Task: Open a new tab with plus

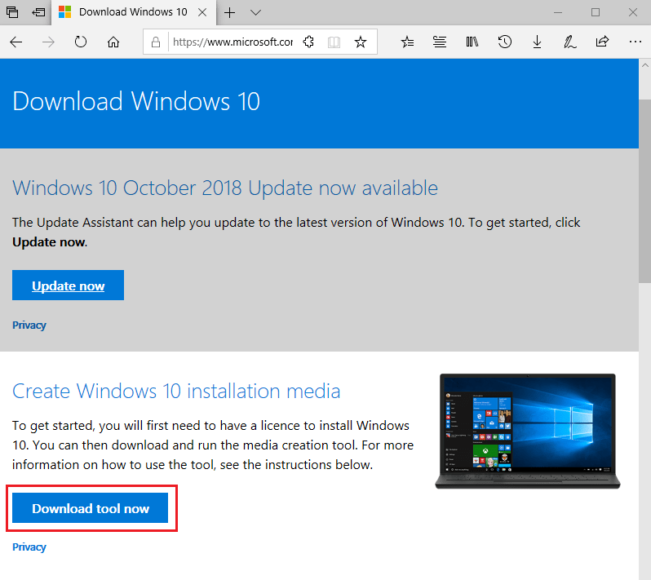Action: tap(229, 12)
